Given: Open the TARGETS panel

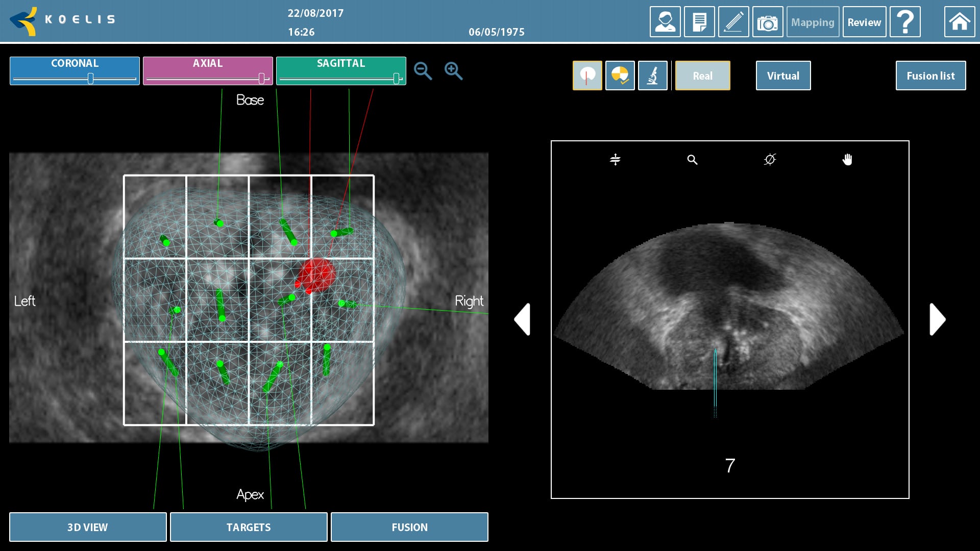Looking at the screenshot, I should (248, 527).
